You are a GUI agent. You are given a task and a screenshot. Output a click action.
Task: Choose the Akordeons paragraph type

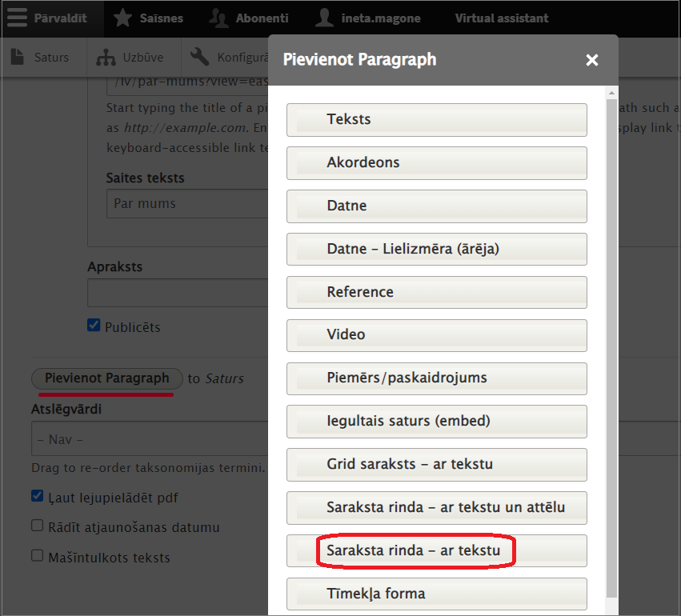click(436, 162)
